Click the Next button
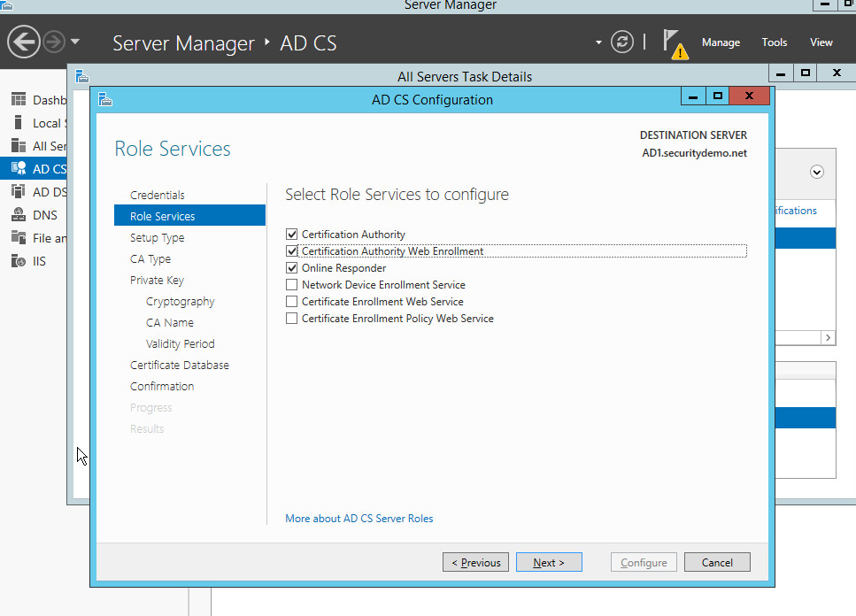Image resolution: width=856 pixels, height=616 pixels. [x=549, y=562]
